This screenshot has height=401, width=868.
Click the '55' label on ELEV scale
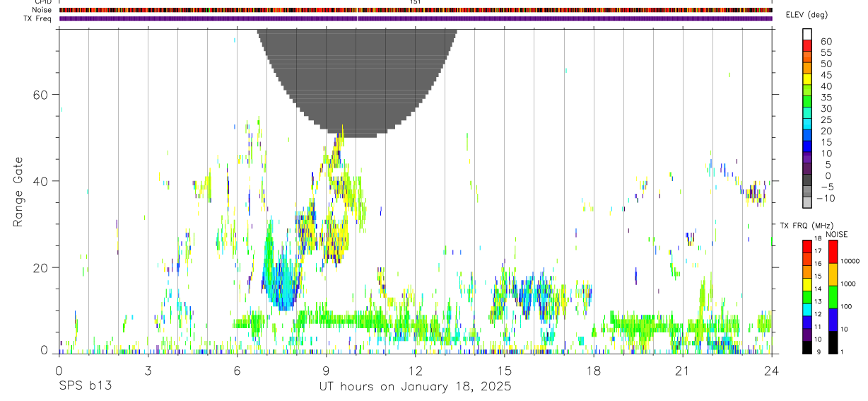826,53
